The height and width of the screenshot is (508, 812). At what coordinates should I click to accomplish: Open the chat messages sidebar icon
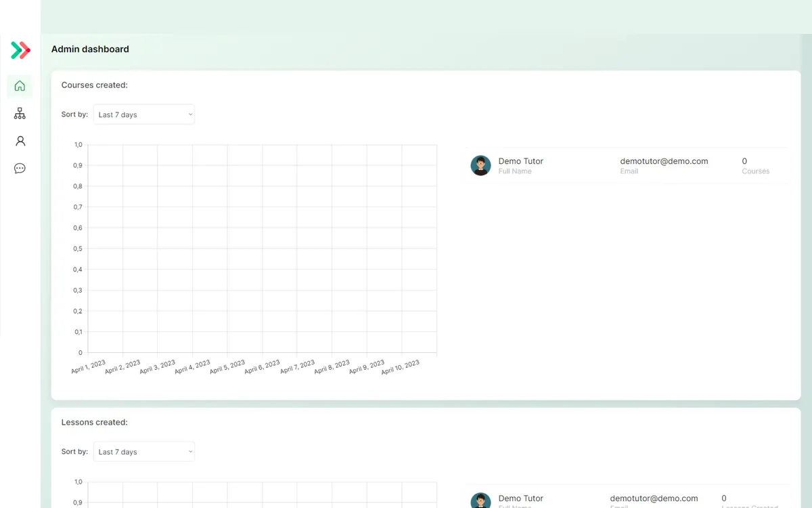[20, 169]
